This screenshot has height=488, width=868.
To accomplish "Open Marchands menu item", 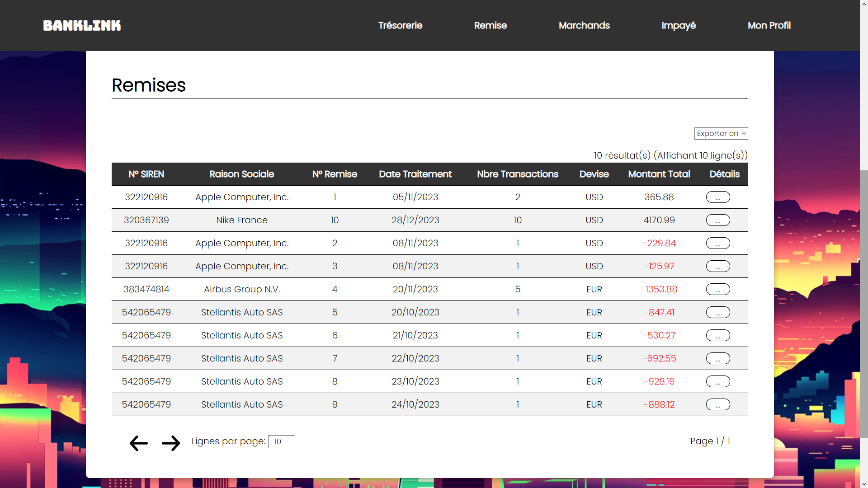I will (584, 25).
